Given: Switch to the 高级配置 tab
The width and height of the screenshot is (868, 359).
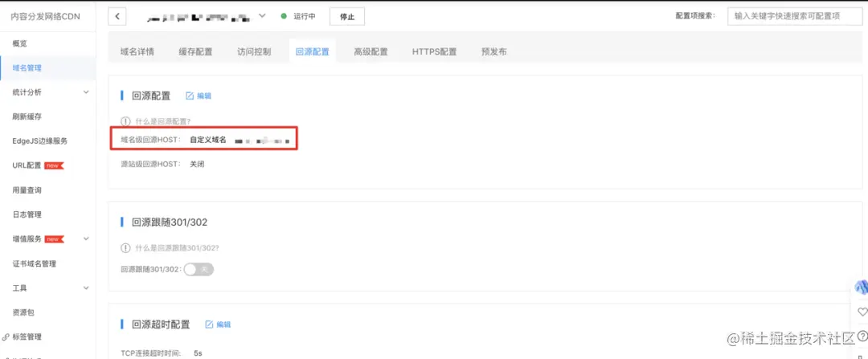Looking at the screenshot, I should pyautogui.click(x=371, y=52).
